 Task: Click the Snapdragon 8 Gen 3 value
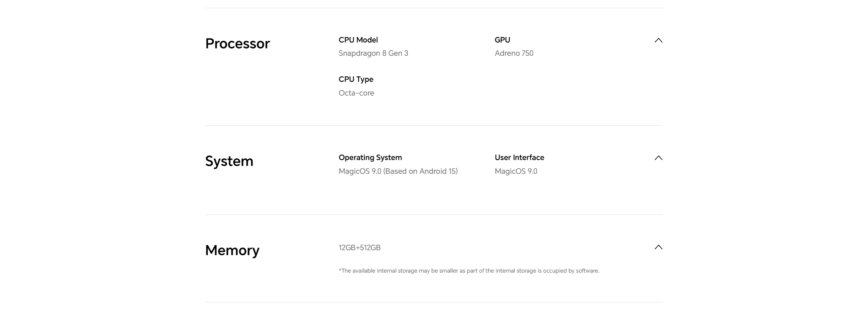(x=373, y=53)
